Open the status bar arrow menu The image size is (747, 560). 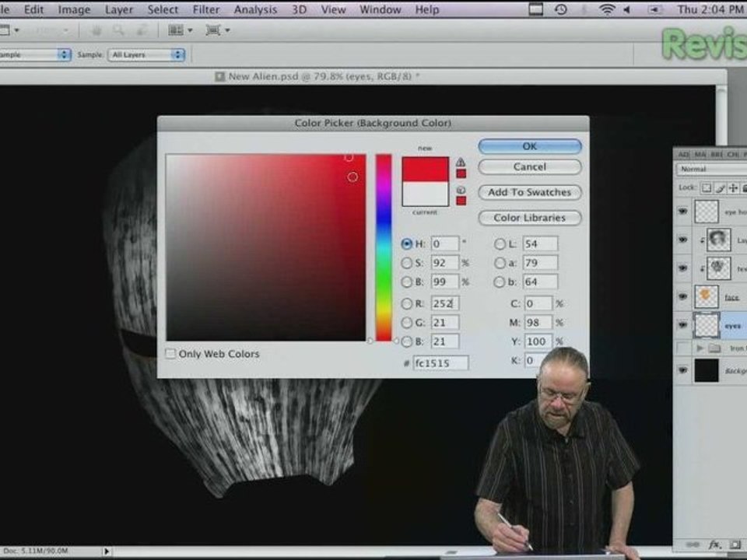click(x=107, y=551)
